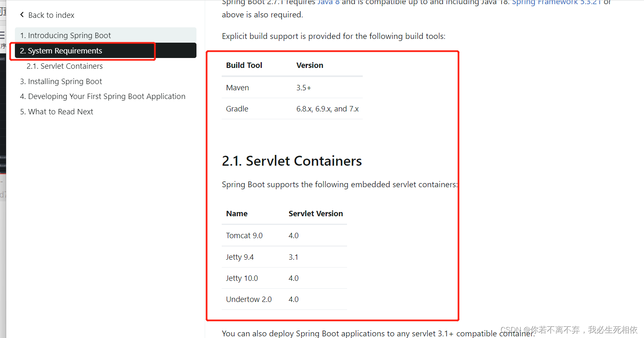Image resolution: width=644 pixels, height=338 pixels.
Task: Go to '2.1. Servlet Containers' sidebar subsection
Action: coord(65,66)
